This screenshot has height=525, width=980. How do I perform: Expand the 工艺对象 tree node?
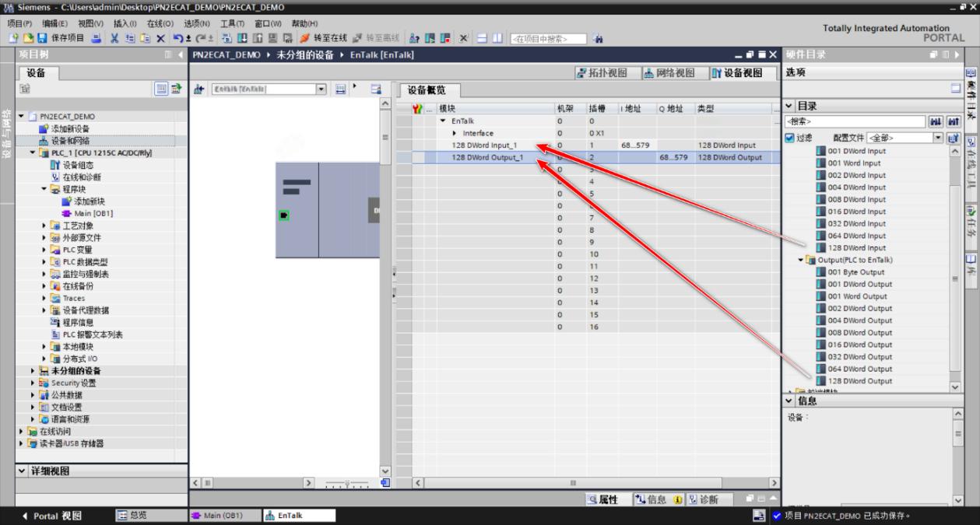point(44,226)
